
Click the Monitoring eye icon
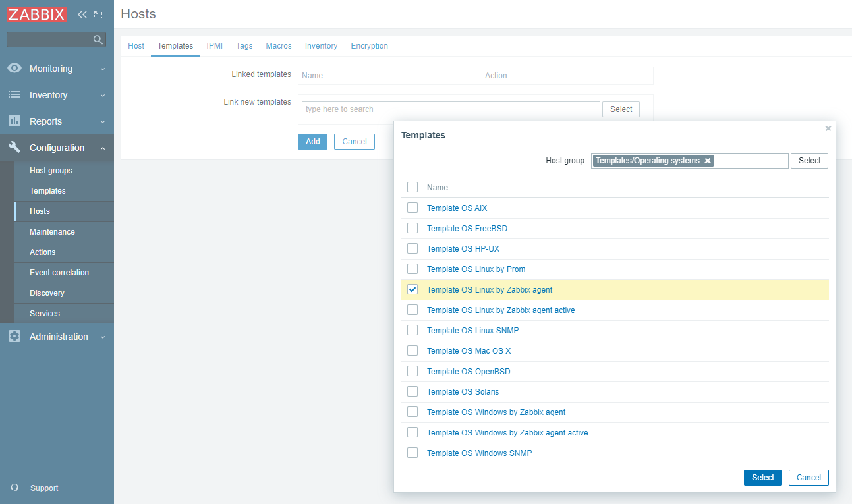(x=14, y=69)
